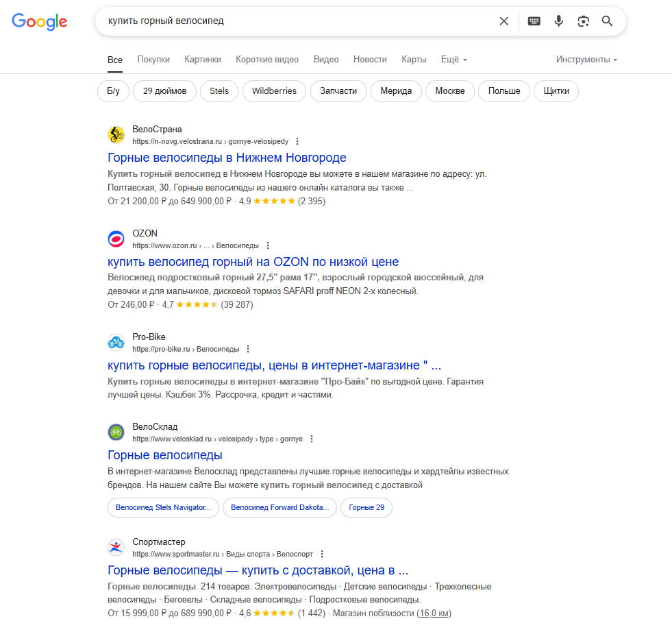Screen dimensions: 672x632
Task: Click the OZON circular logo icon
Action: click(115, 239)
